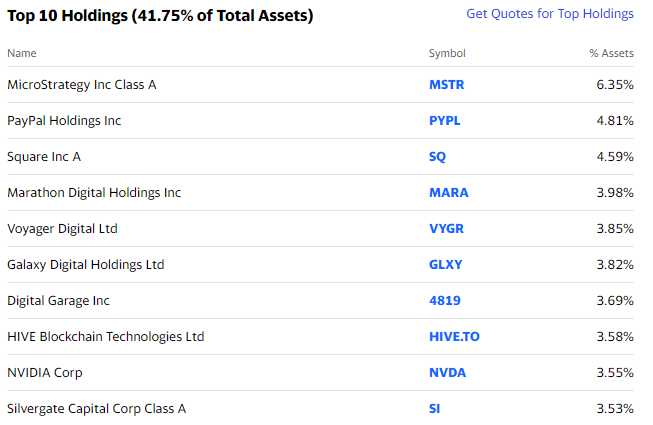Open the Get Quotes for Top Holdings link
653x425 pixels.
[550, 14]
